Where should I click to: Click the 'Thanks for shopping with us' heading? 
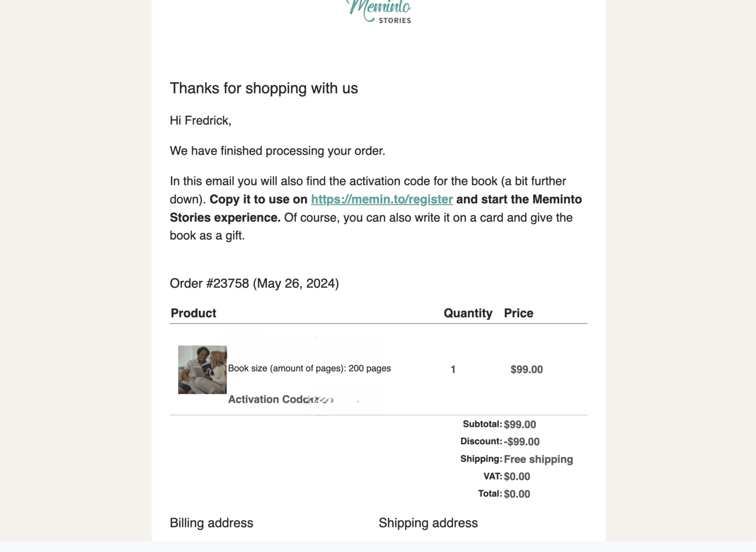[264, 88]
